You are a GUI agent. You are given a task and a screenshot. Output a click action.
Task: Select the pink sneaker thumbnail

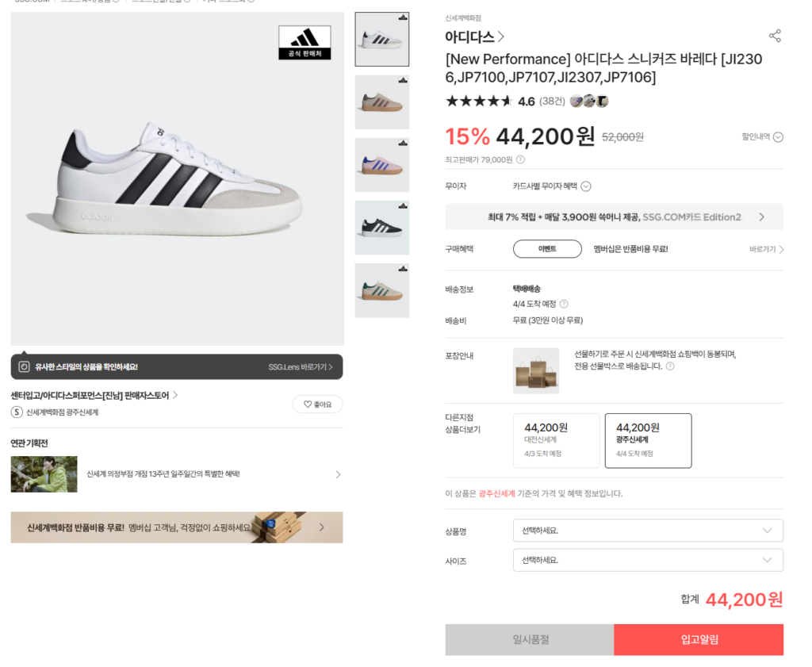pyautogui.click(x=382, y=165)
